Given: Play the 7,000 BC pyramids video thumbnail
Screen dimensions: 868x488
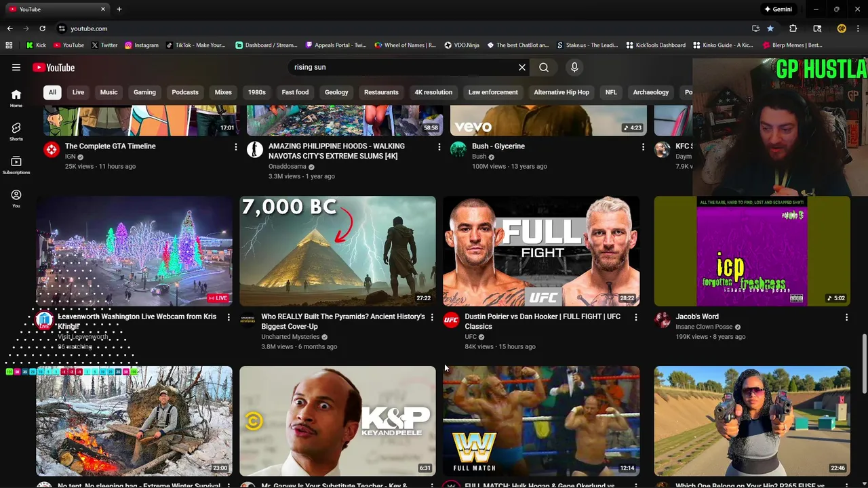Looking at the screenshot, I should (338, 251).
